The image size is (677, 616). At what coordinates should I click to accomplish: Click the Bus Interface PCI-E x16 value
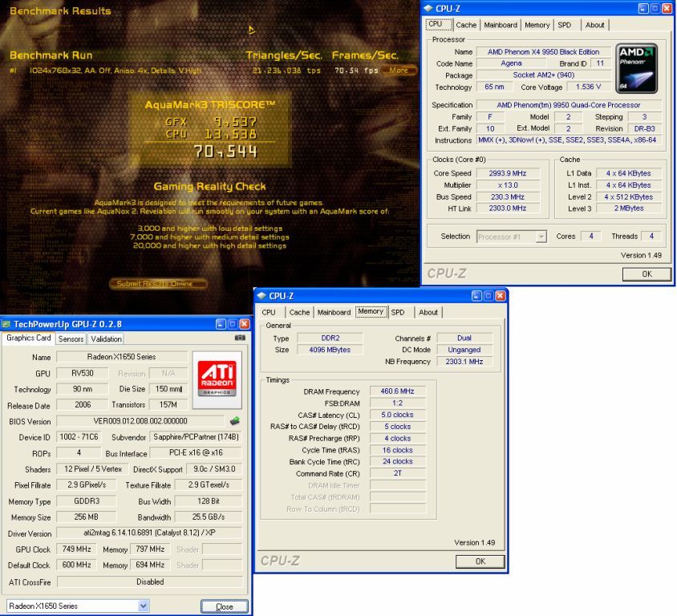pos(196,453)
